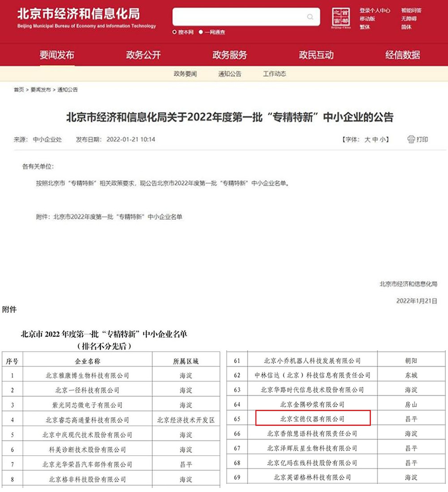Switch to the 工作动态 sub-tab
The width and height of the screenshot is (448, 492).
(274, 74)
